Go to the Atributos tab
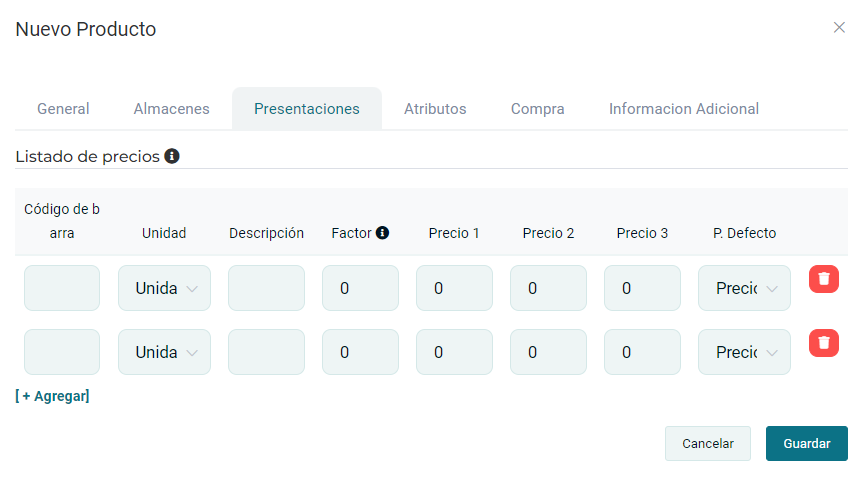Screen dimensions: 860x480 coord(435,109)
